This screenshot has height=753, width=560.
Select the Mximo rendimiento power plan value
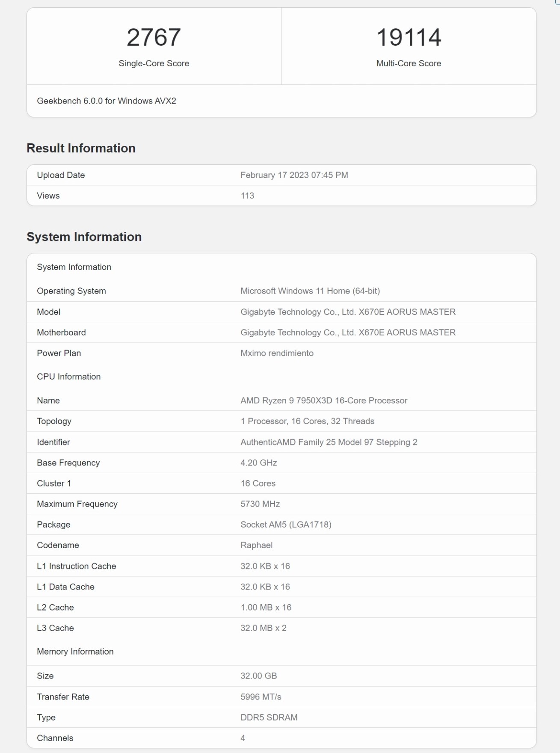point(277,353)
